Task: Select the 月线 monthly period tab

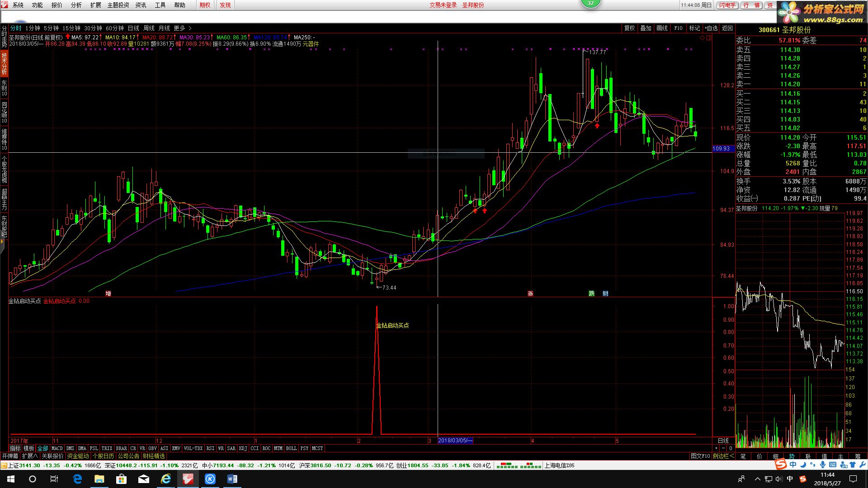Action: click(164, 28)
